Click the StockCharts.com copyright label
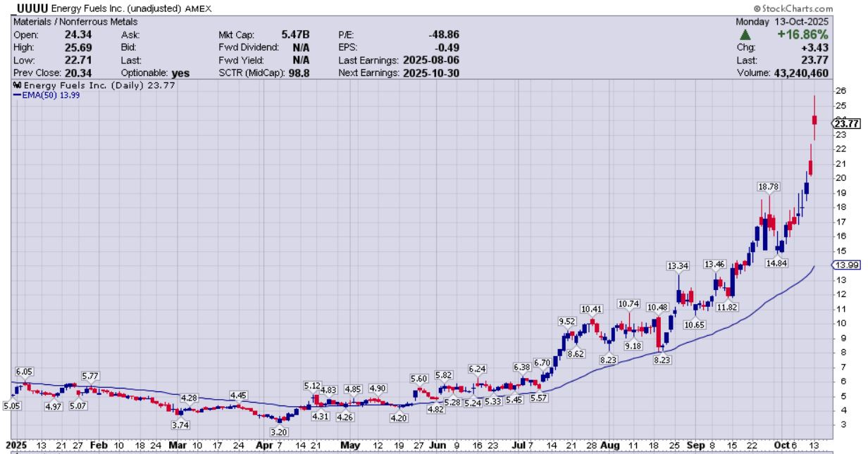The image size is (868, 454). pyautogui.click(x=793, y=8)
